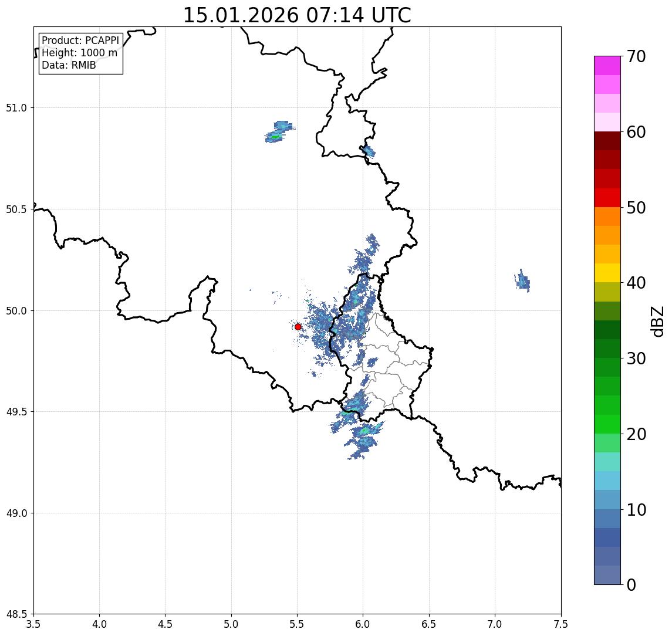Screen dimensions: 672x636
Task: Click colorbar tick label 70
Action: click(x=636, y=56)
